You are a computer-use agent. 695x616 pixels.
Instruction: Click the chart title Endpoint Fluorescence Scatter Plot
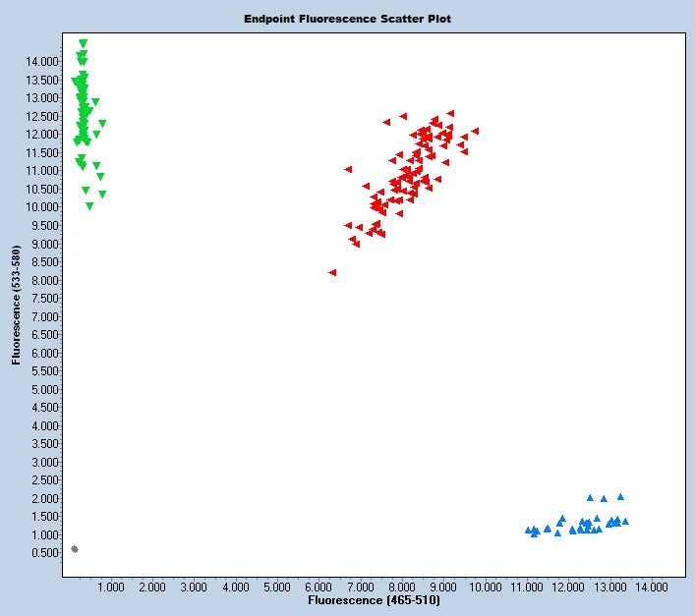[x=348, y=19]
